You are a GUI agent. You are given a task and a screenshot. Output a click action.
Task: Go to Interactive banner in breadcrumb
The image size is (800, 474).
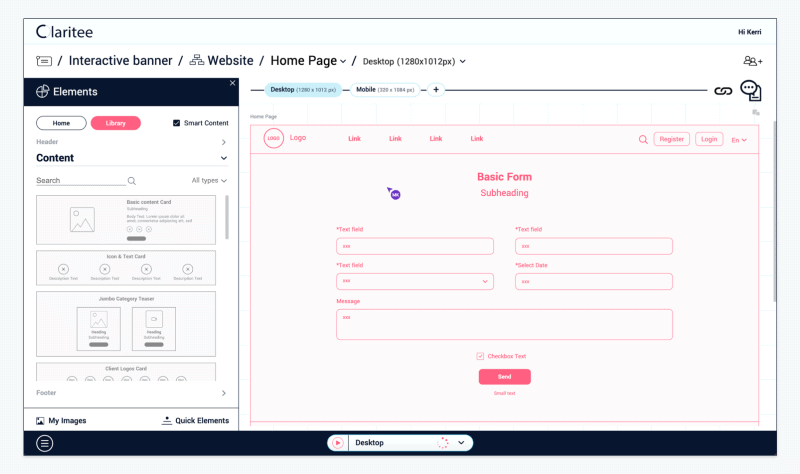[x=120, y=61]
